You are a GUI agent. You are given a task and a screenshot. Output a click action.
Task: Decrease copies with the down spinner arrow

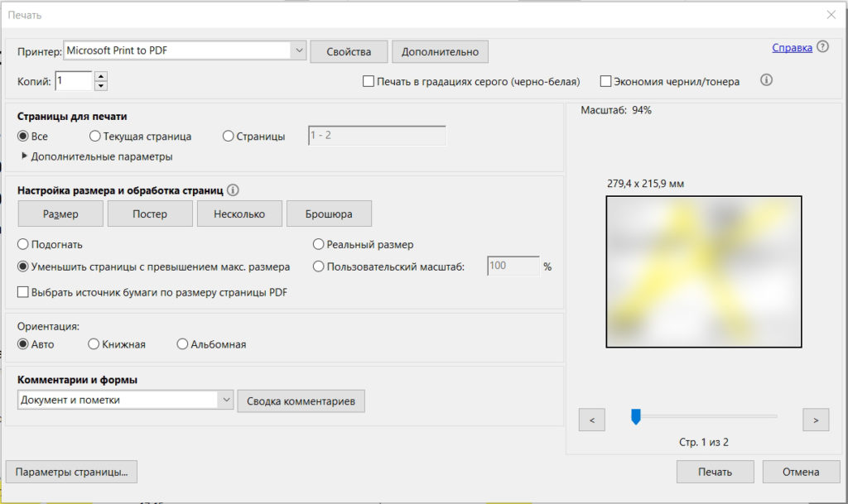[x=101, y=85]
